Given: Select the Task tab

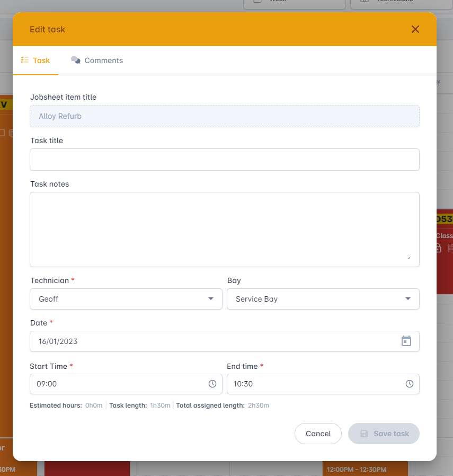Looking at the screenshot, I should coord(35,60).
